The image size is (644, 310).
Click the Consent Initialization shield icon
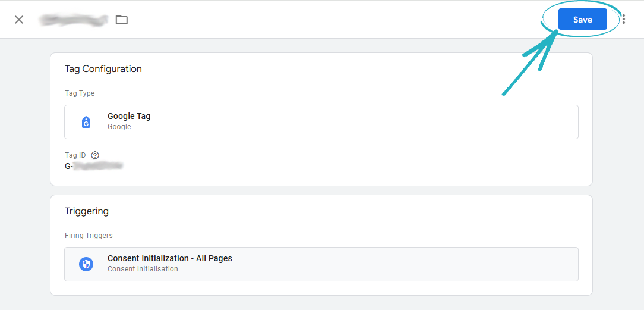(x=86, y=264)
